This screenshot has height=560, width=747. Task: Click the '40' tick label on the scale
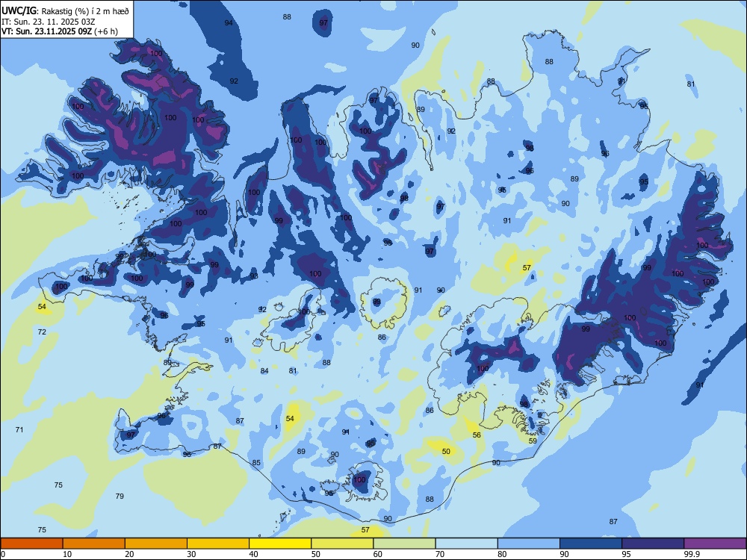click(x=253, y=554)
